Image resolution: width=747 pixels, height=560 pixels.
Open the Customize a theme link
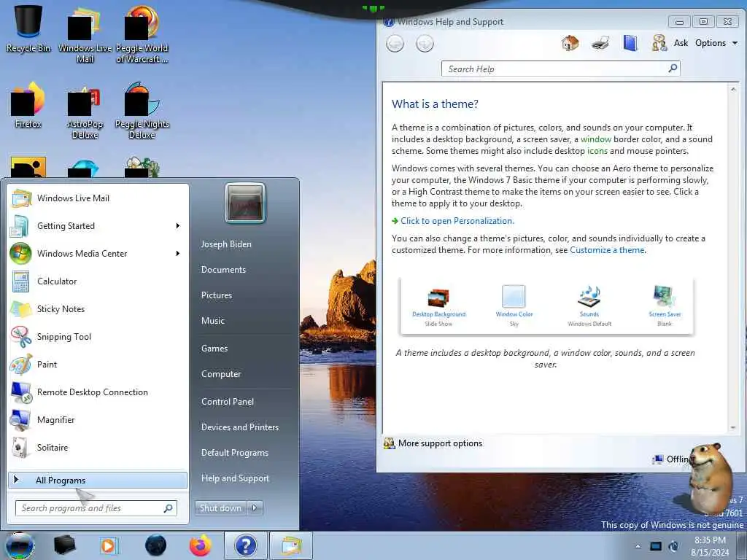pos(607,250)
